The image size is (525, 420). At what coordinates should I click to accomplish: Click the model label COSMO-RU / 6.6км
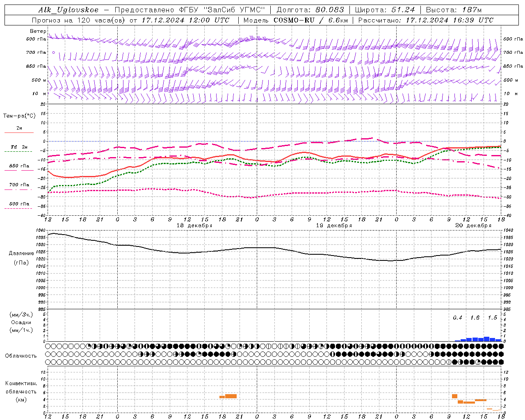click(x=310, y=20)
